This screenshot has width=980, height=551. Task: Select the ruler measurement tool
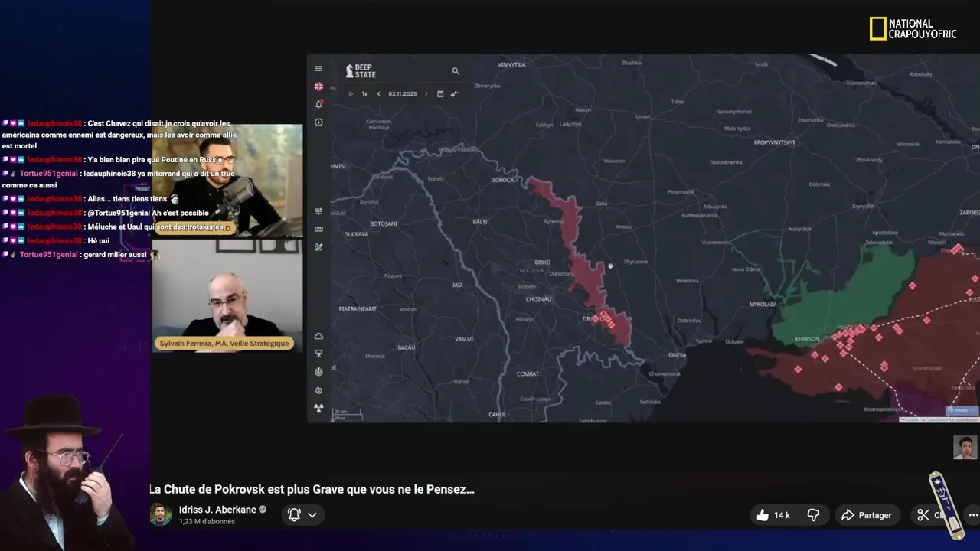[x=318, y=229]
